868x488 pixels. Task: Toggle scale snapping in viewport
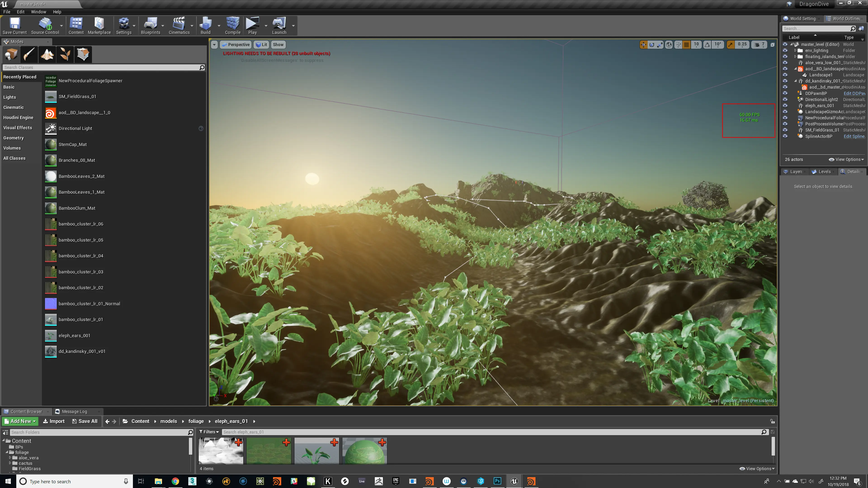[x=730, y=45]
